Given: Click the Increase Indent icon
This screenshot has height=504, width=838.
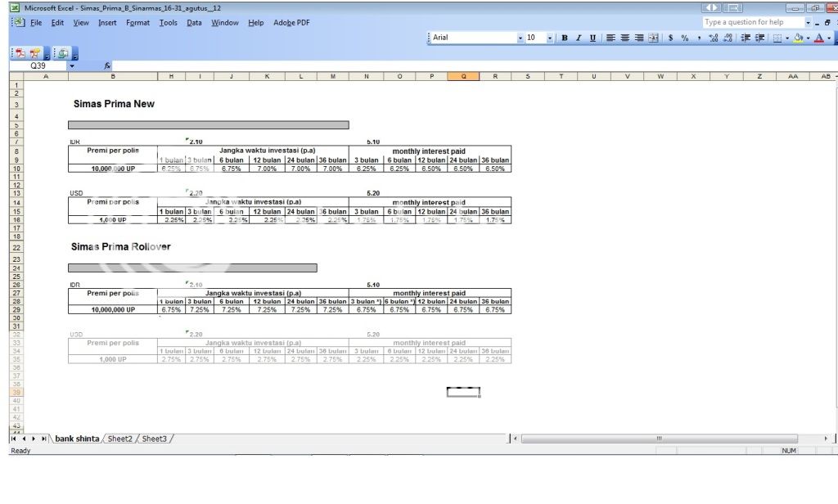Looking at the screenshot, I should 759,38.
